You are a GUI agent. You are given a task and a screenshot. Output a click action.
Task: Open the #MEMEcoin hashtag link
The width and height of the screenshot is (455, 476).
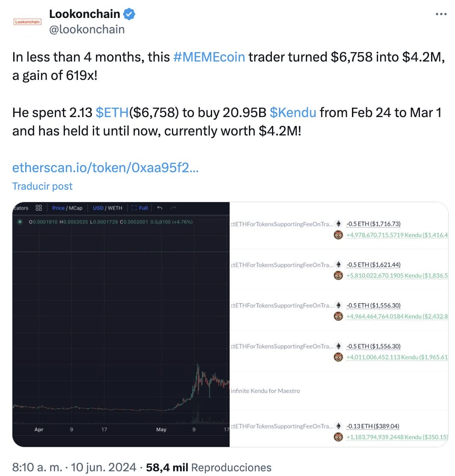click(x=209, y=57)
